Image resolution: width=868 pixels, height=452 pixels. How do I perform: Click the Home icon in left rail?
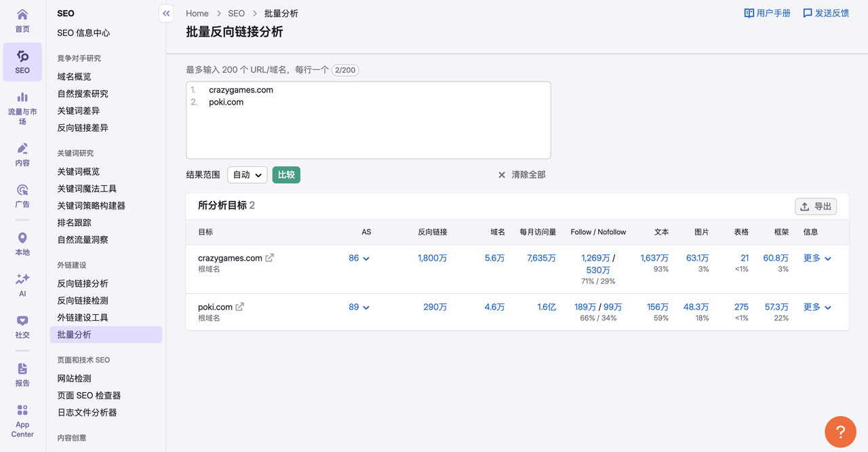point(22,15)
